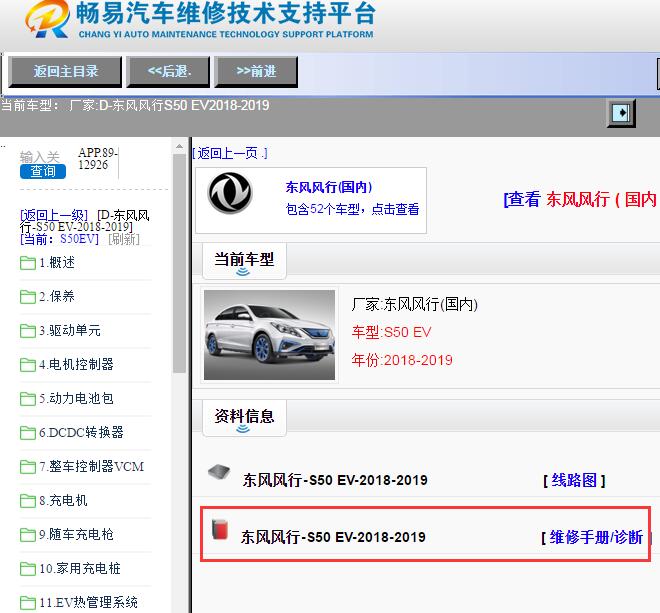The height and width of the screenshot is (613, 660).
Task: Click the keyword search input field
Action: coord(40,157)
